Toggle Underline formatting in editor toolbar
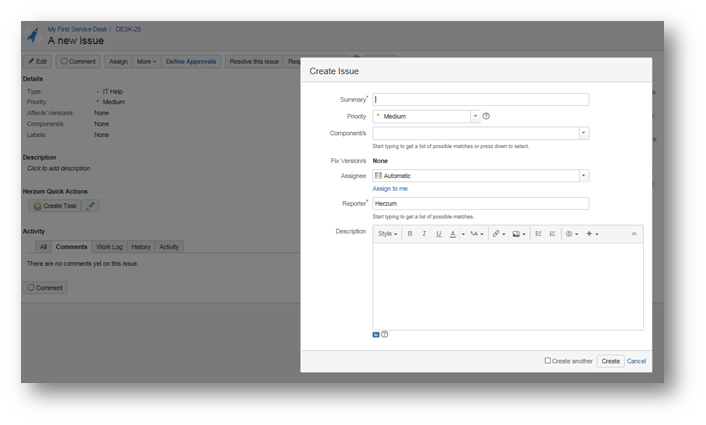This screenshot has height=425, width=706. point(438,234)
